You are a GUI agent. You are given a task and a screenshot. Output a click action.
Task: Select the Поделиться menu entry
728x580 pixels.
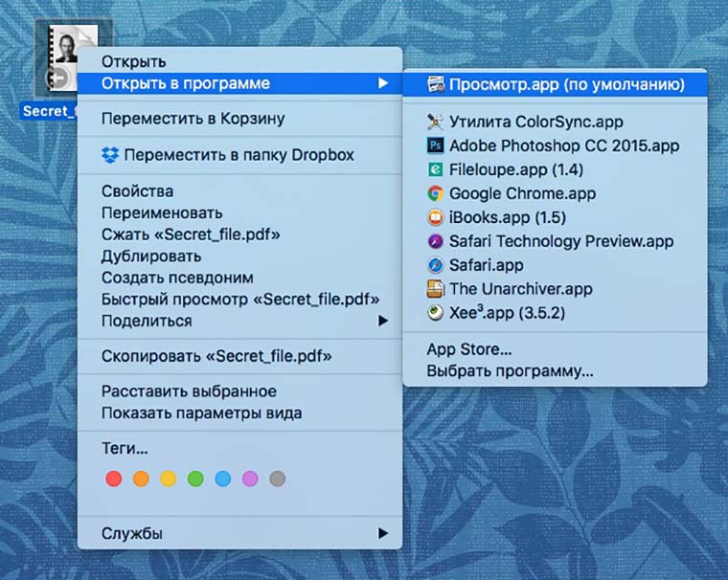click(x=240, y=321)
